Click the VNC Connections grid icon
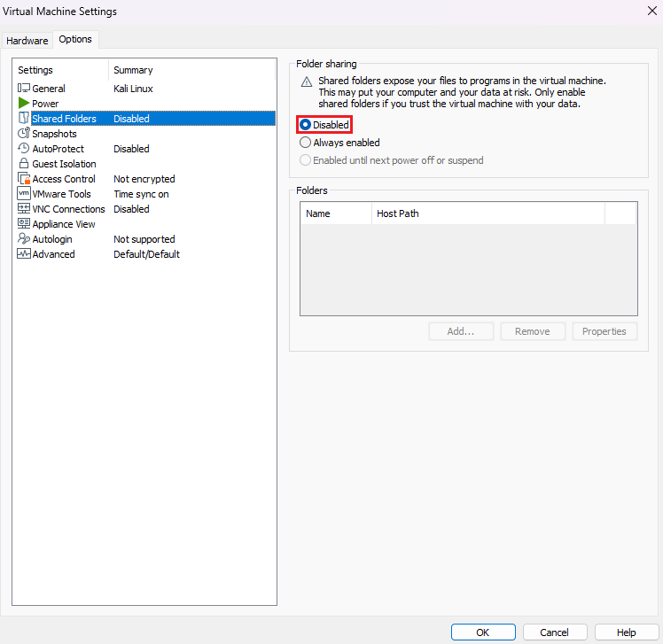663x644 pixels. [x=24, y=209]
